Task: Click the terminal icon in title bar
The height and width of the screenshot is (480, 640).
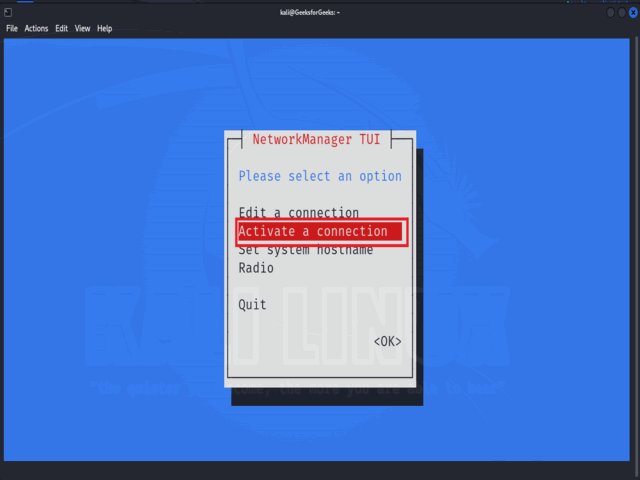Action: point(8,13)
